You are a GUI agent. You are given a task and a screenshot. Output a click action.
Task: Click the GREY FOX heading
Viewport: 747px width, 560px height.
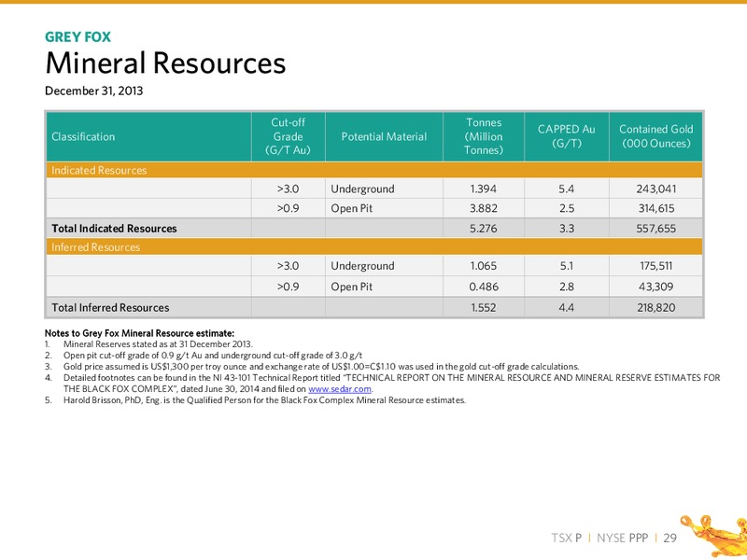(78, 36)
